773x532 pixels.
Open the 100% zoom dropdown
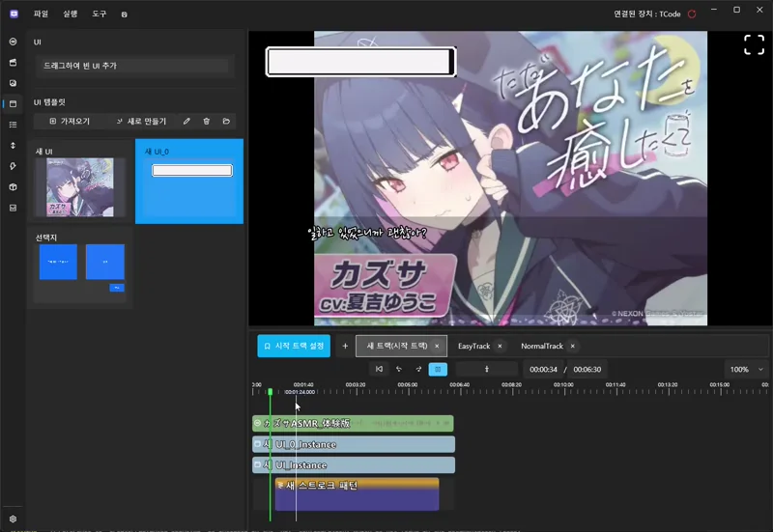coord(746,369)
